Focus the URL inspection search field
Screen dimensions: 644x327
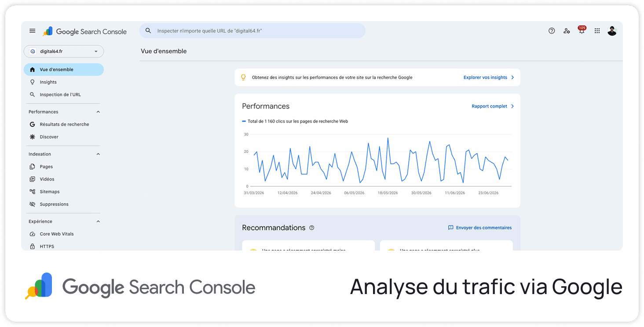point(252,31)
